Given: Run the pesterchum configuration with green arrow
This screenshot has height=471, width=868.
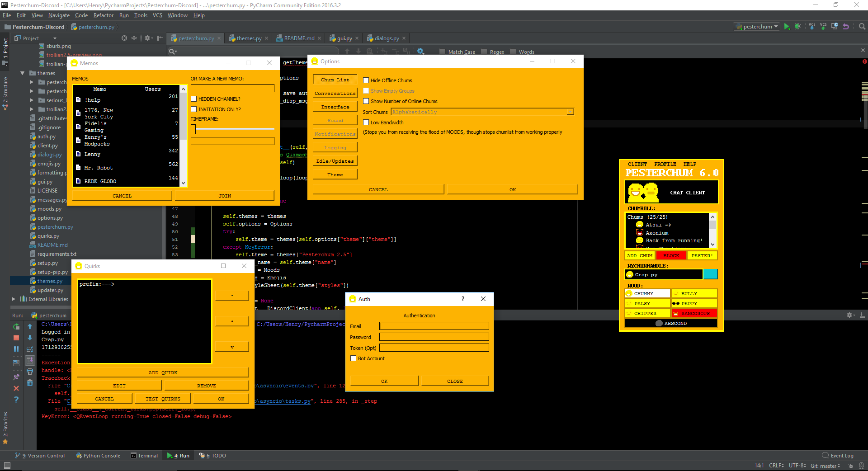Looking at the screenshot, I should tap(787, 27).
